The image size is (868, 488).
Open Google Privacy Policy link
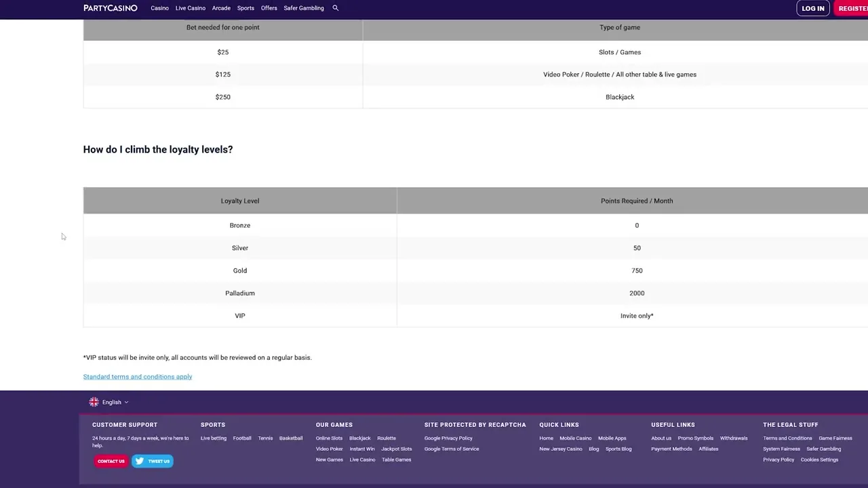coord(448,438)
